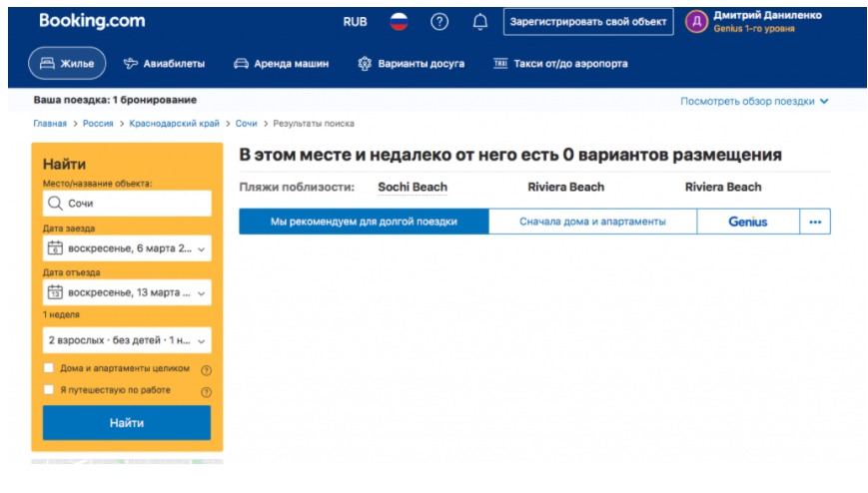Viewport: 868px width, 493px height.
Task: Go to Авиабилеты tab
Action: 164,64
